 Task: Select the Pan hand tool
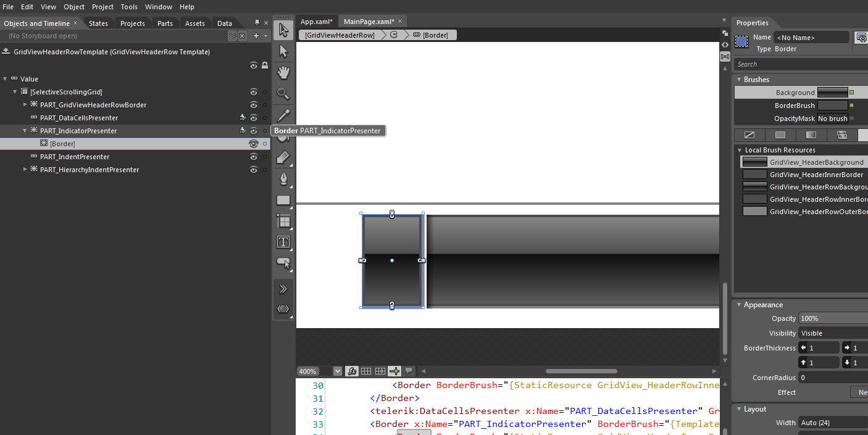pos(283,73)
